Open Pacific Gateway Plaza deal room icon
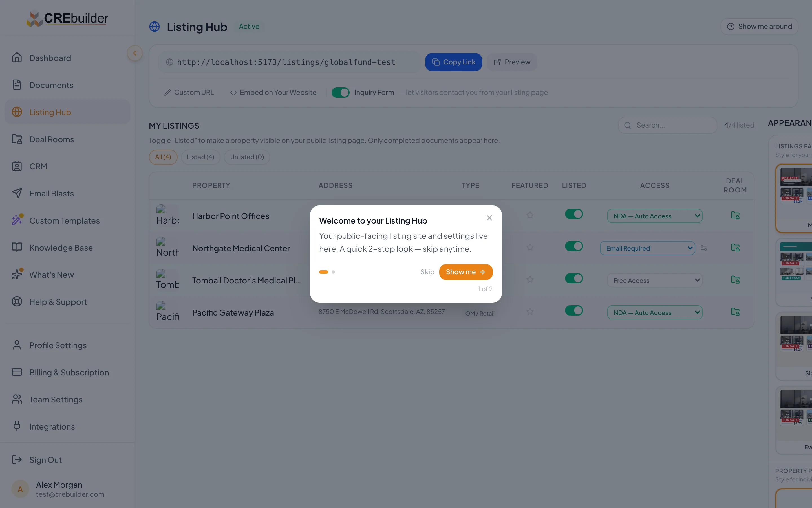812x508 pixels. pos(735,312)
